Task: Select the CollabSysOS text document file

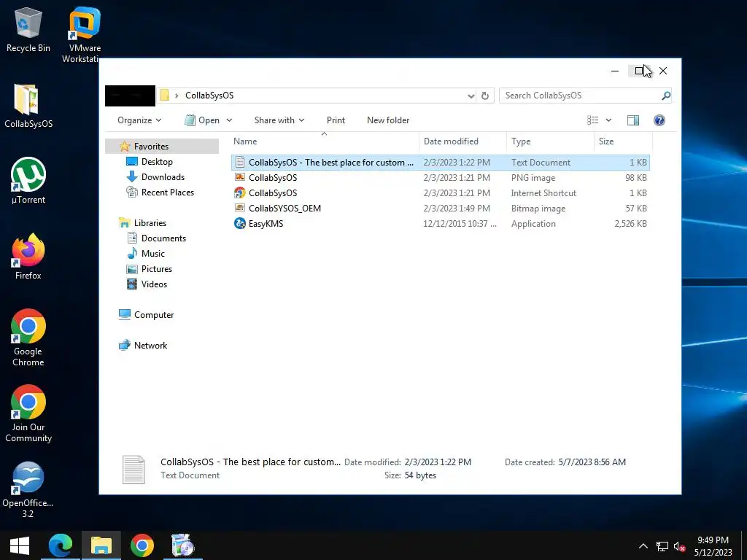Action: (x=440, y=163)
